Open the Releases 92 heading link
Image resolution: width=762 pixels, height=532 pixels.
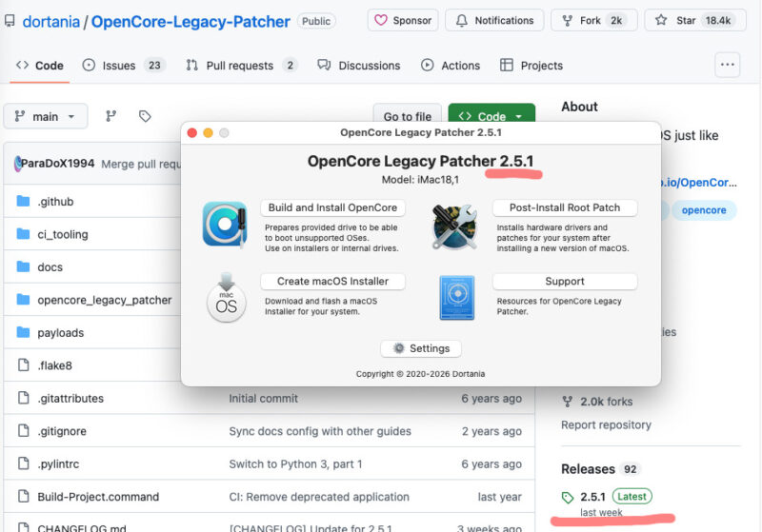point(600,469)
